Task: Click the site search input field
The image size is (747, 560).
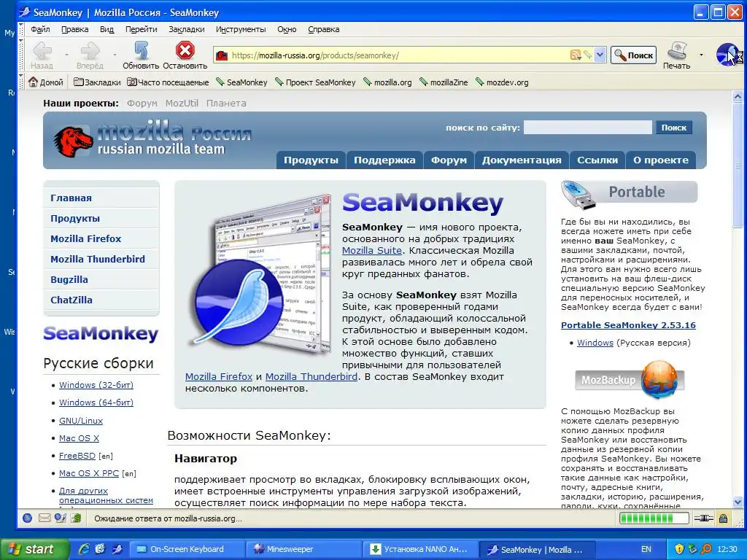Action: pos(587,128)
